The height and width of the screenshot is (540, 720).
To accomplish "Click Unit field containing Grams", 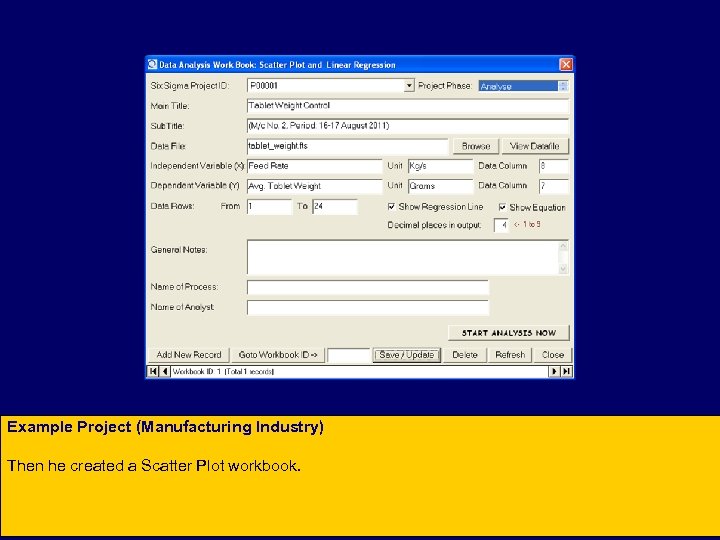I will (x=440, y=186).
